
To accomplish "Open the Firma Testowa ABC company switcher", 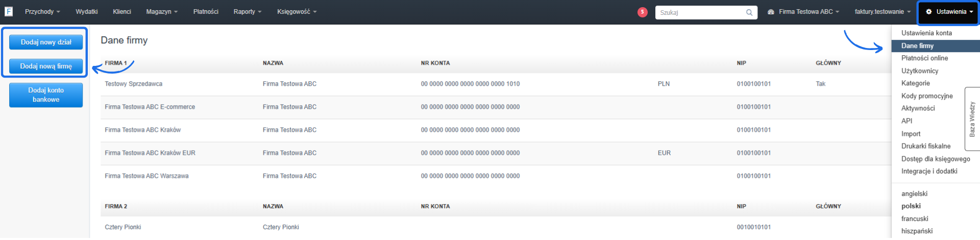I will pyautogui.click(x=808, y=12).
